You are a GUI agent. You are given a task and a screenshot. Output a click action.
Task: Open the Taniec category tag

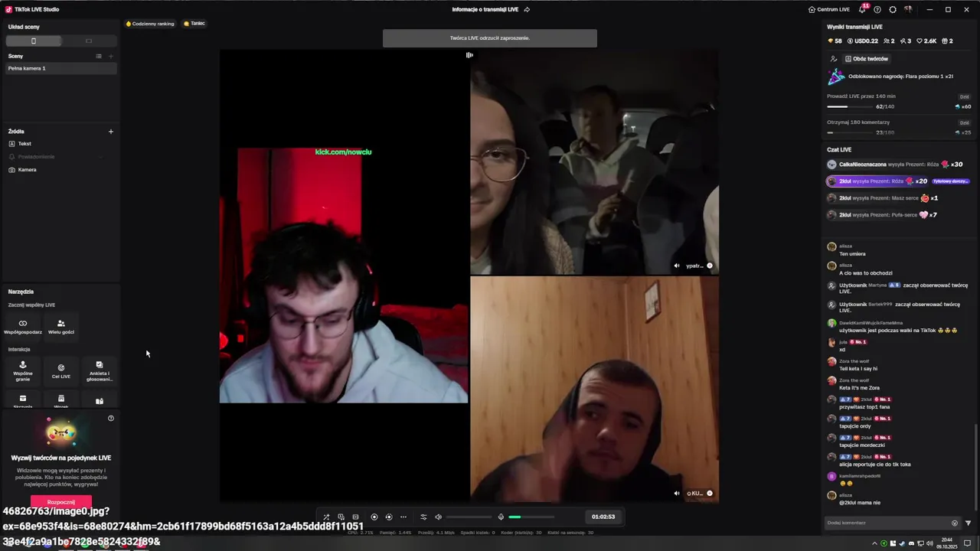point(194,24)
